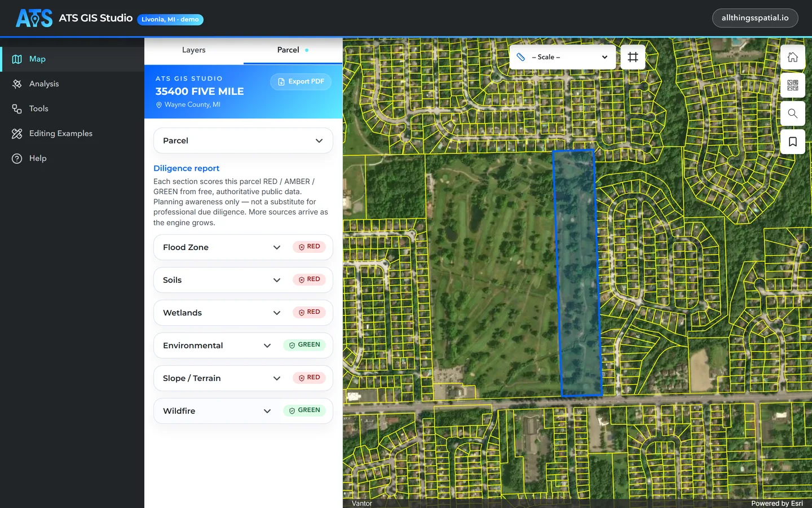Expand the Wildfire section chevron
The width and height of the screenshot is (812, 508).
(x=267, y=411)
